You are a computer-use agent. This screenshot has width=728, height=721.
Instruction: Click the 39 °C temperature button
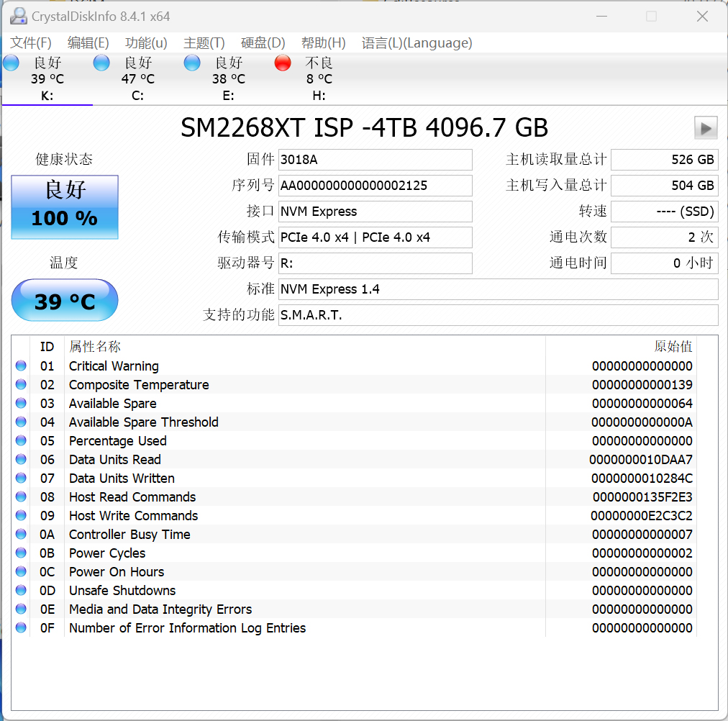point(65,301)
